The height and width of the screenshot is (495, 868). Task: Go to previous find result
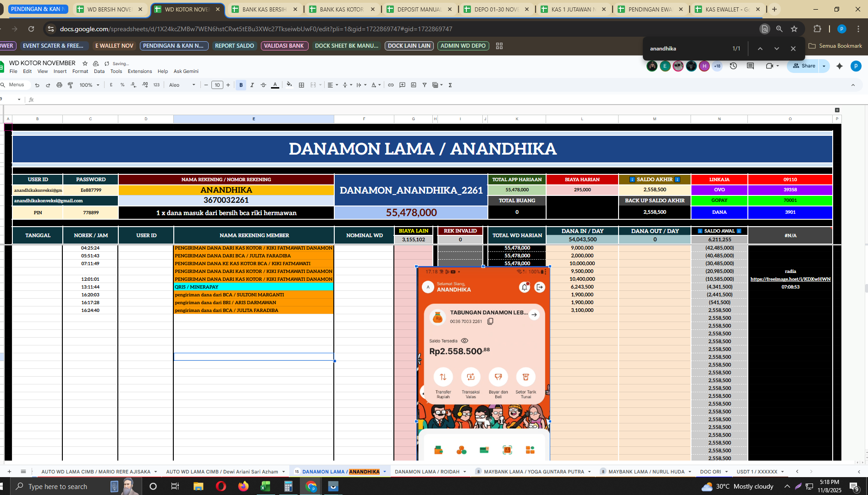(x=760, y=49)
